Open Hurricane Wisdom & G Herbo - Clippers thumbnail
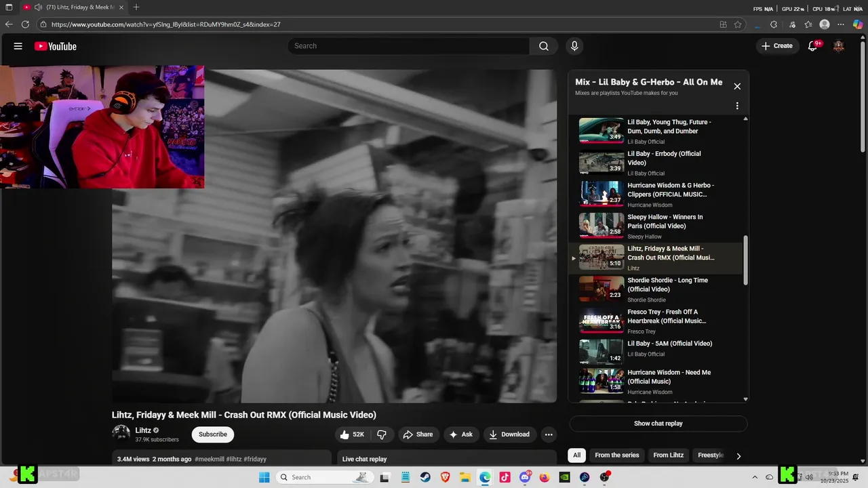The height and width of the screenshot is (488, 868). pos(601,194)
